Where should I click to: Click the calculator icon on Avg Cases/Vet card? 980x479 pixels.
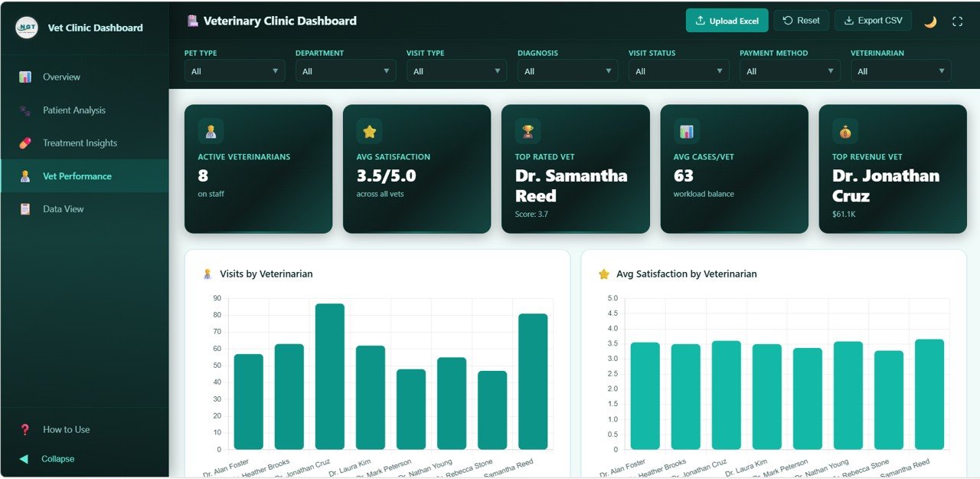click(x=686, y=130)
